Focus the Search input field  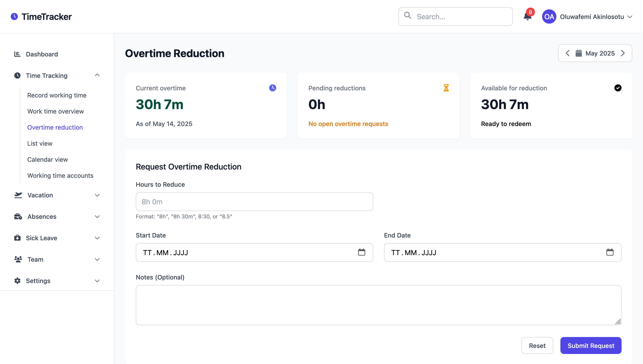455,17
